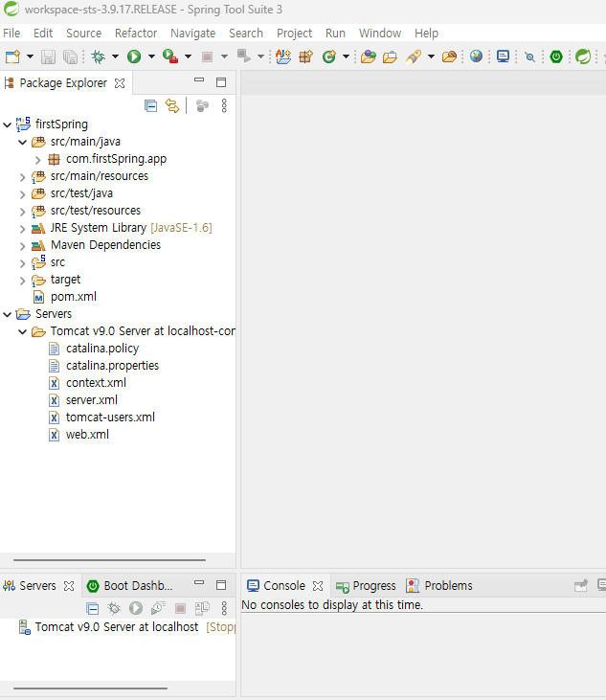
Task: Click the Save All icon
Action: [x=70, y=56]
